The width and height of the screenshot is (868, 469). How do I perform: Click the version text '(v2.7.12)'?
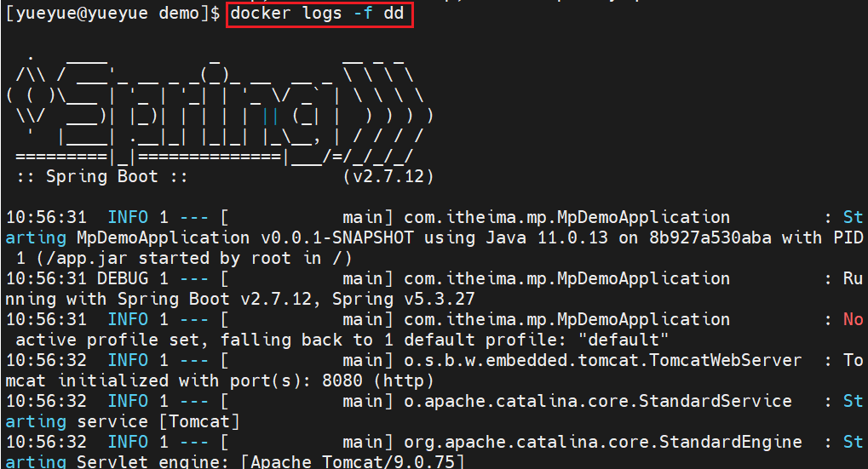(388, 176)
